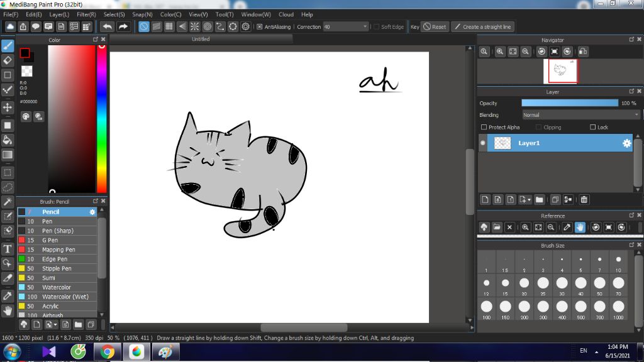Duplicate the layer with the copy icon
644x362 pixels.
555,199
